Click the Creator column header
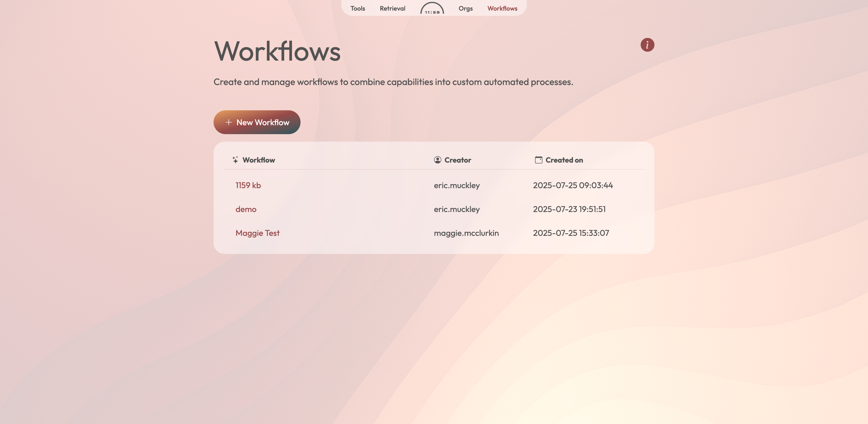Image resolution: width=868 pixels, height=424 pixels. pos(457,160)
